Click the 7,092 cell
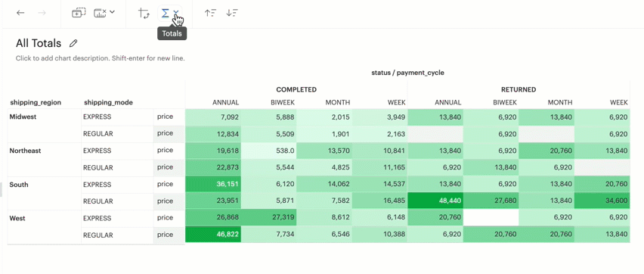 point(213,117)
